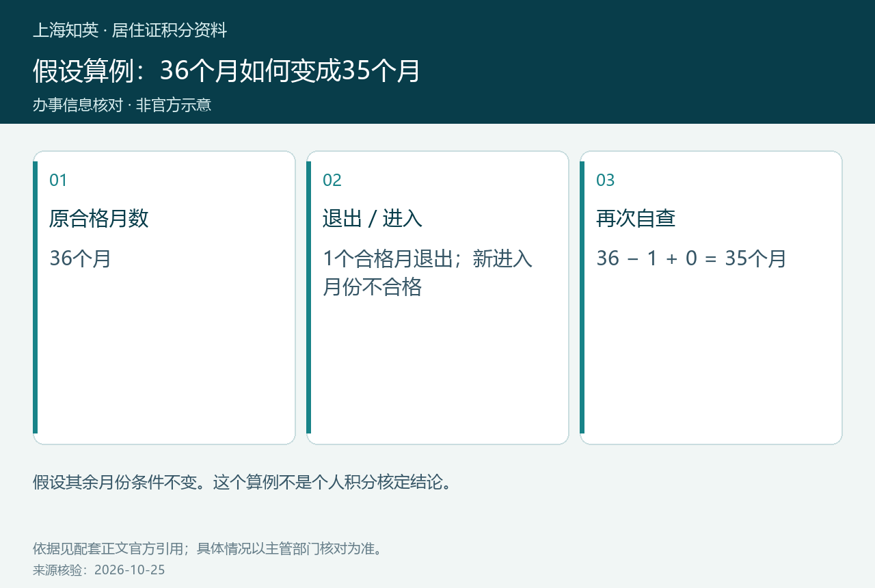Click the text 1个合格月退出；新进入月份不合格
This screenshot has width=875, height=588.
(x=427, y=273)
